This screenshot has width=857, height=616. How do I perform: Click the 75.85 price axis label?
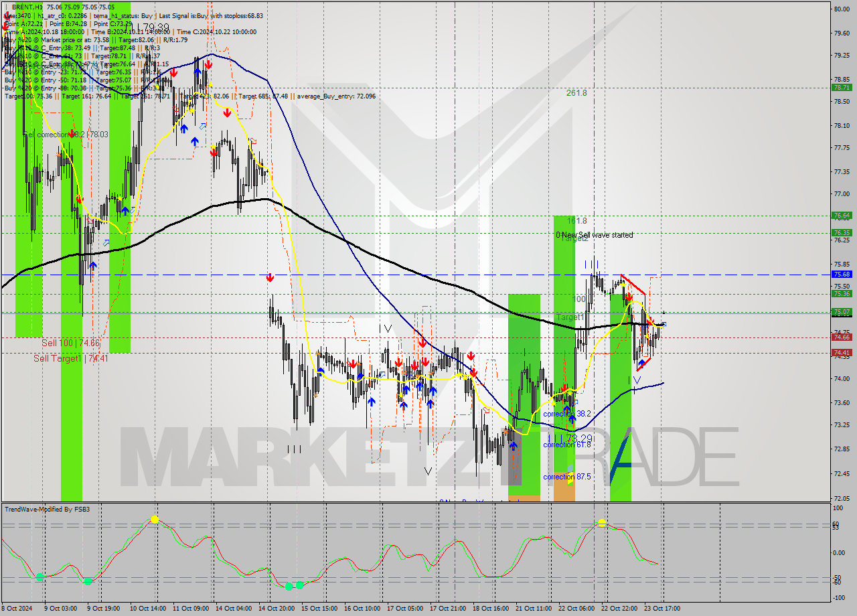point(842,264)
